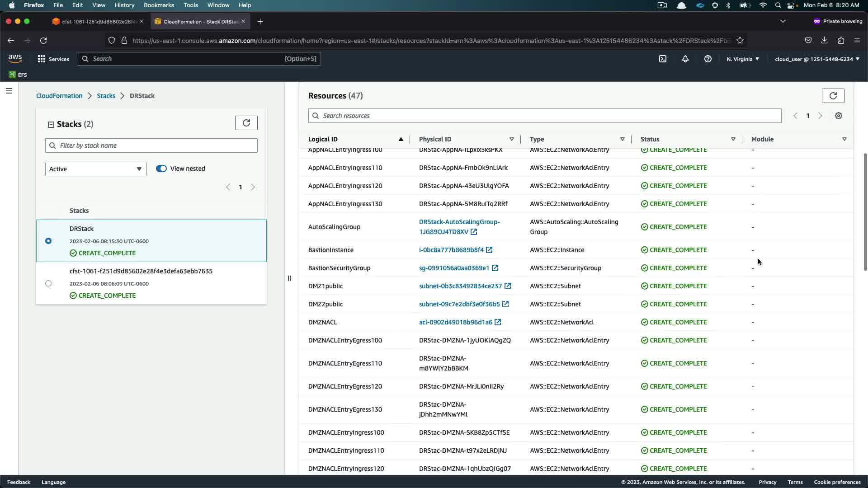This screenshot has height=488, width=868.
Task: Refresh the Resources list
Action: pyautogui.click(x=833, y=96)
